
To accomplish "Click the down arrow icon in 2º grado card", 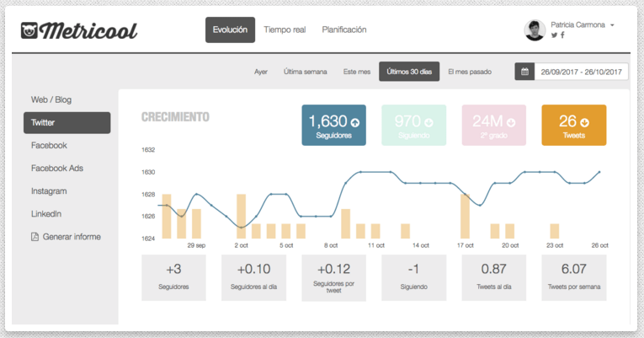I will pyautogui.click(x=511, y=122).
